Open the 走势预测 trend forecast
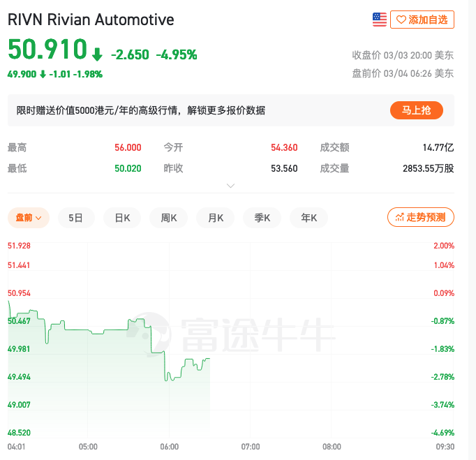 pos(420,217)
